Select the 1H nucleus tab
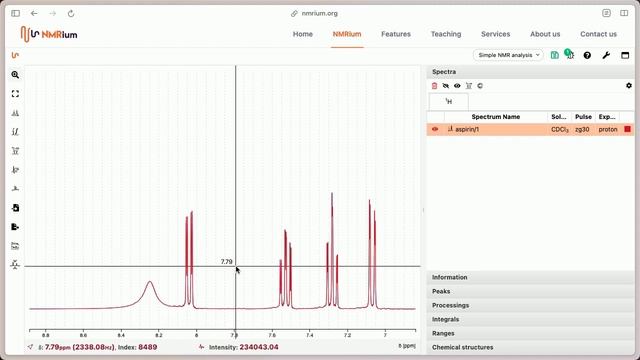640x360 pixels. [x=449, y=102]
